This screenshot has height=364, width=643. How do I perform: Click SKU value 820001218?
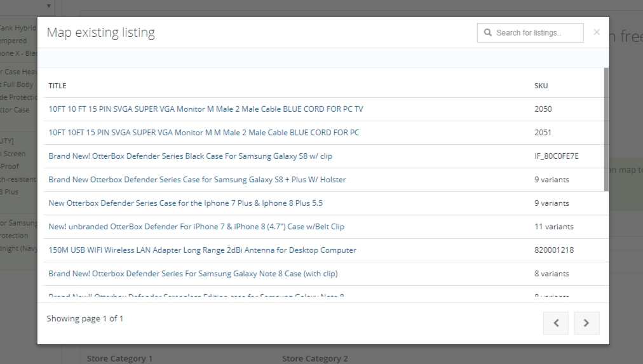pyautogui.click(x=554, y=250)
